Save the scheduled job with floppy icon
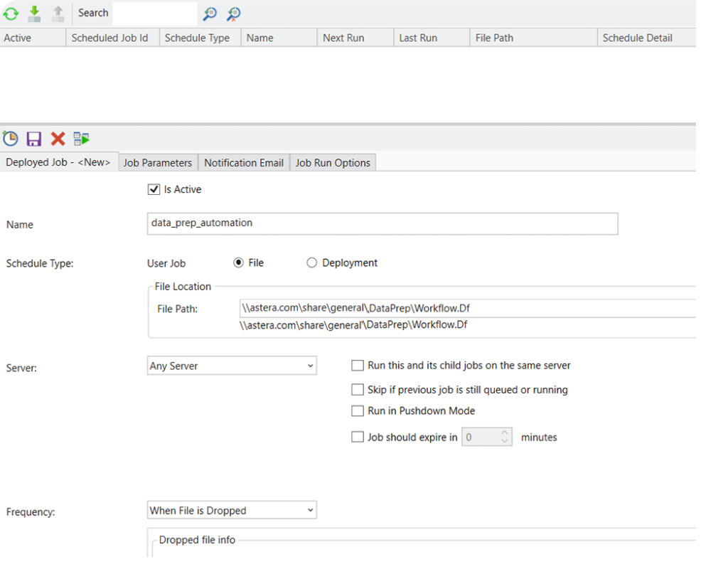728x584 pixels. click(x=34, y=139)
